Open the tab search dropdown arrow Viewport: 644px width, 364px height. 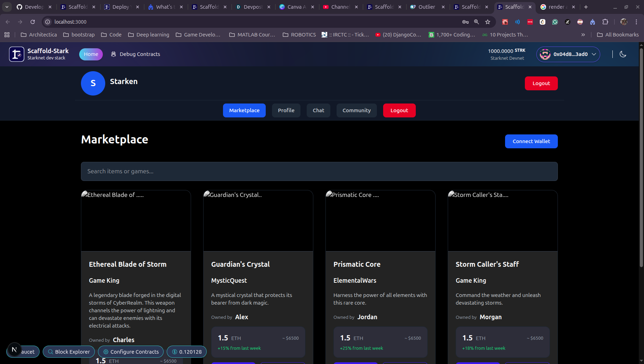point(7,7)
